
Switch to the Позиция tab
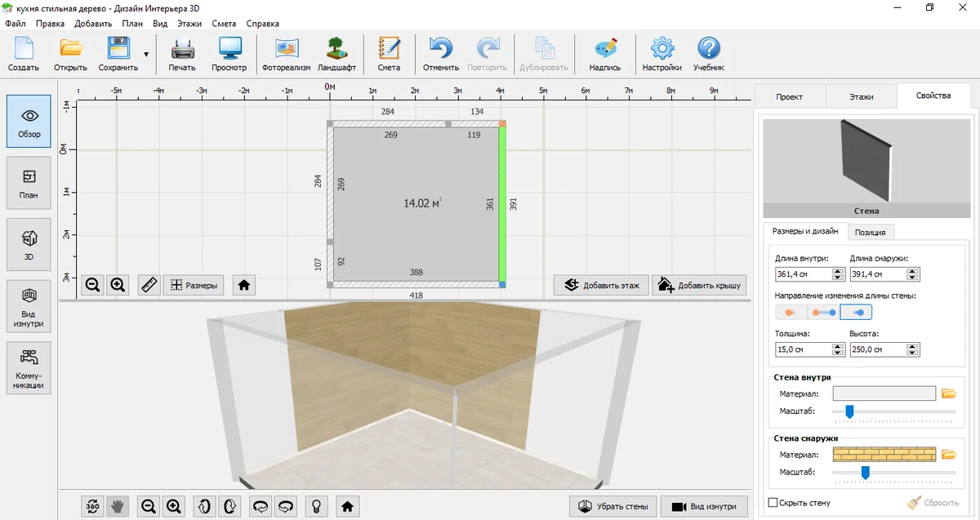[x=870, y=232]
